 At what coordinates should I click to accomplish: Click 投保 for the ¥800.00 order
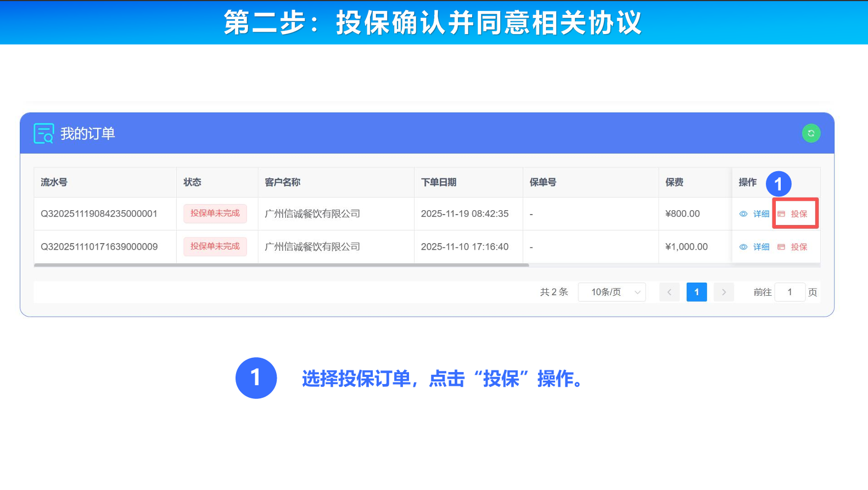point(799,214)
